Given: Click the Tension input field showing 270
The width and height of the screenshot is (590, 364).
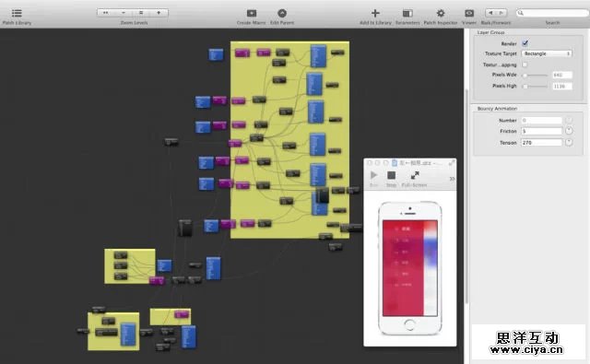Looking at the screenshot, I should [x=541, y=143].
